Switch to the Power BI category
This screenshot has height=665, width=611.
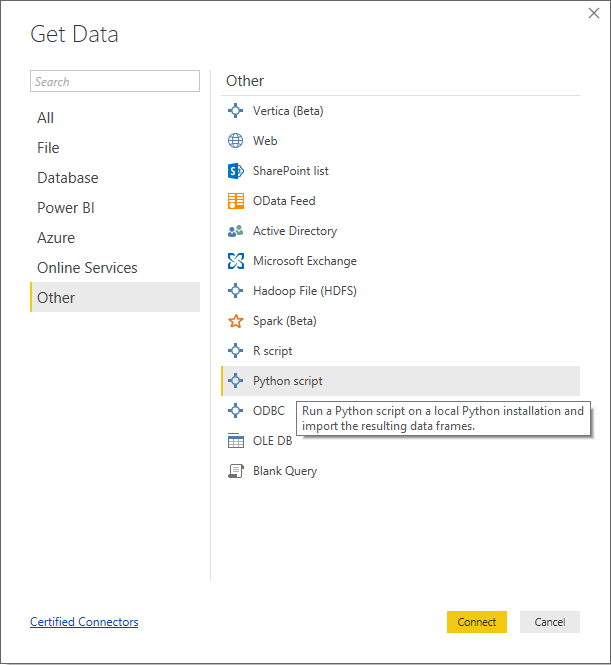(115, 208)
